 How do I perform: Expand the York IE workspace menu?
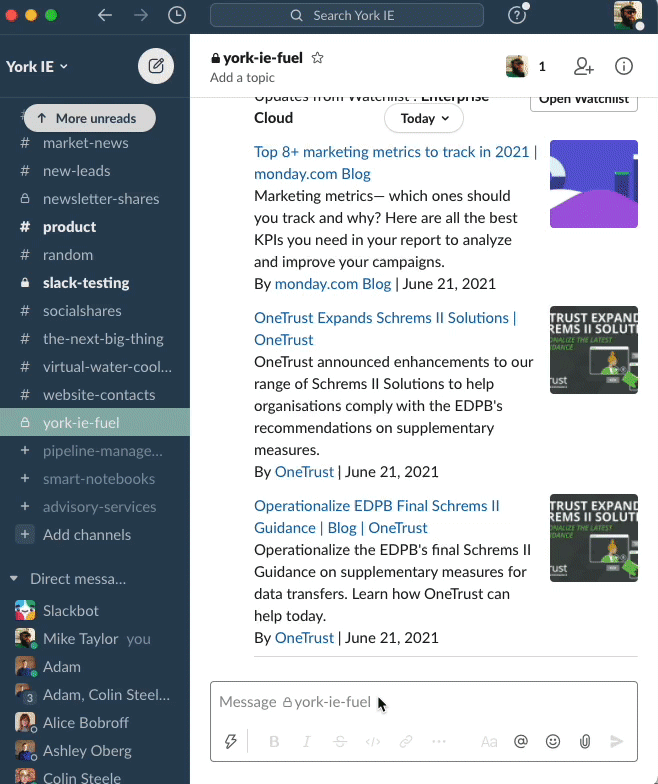click(37, 66)
